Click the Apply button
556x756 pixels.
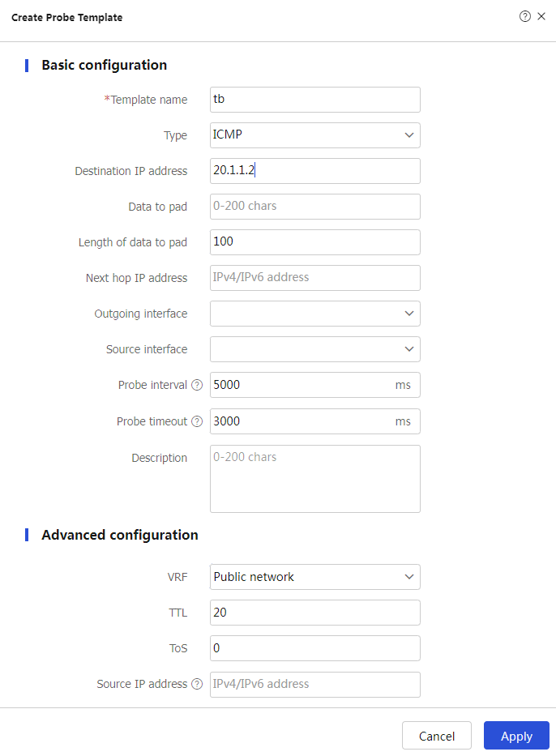point(516,736)
